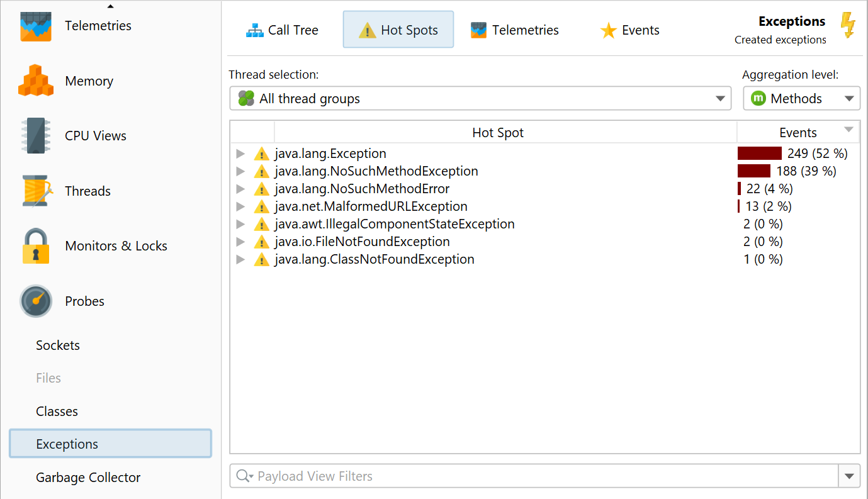
Task: Select the Hot Spots tab
Action: (x=398, y=30)
